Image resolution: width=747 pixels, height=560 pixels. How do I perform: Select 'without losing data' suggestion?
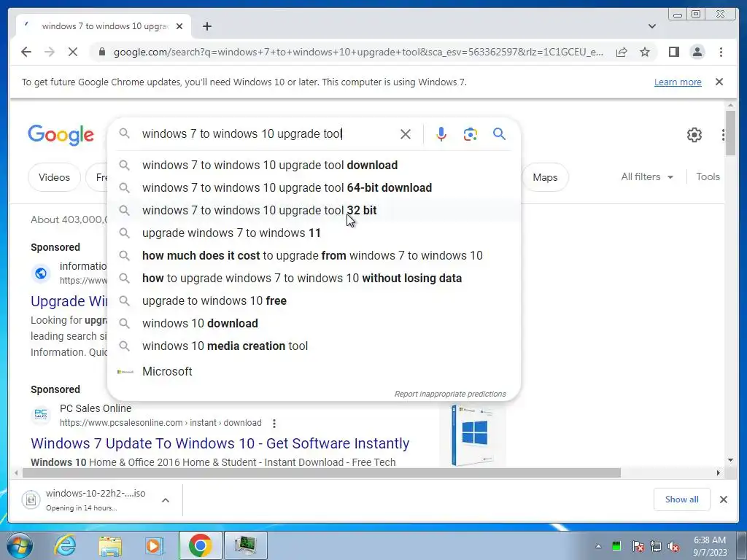click(x=314, y=278)
